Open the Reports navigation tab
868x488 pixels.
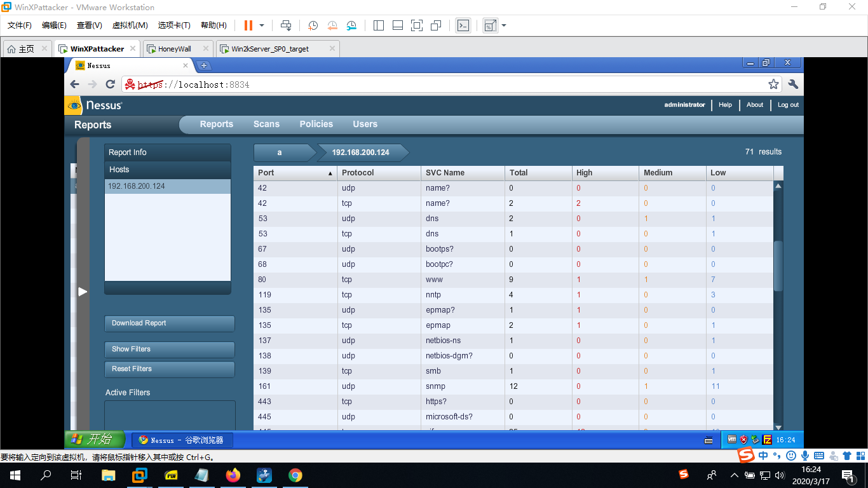[217, 125]
